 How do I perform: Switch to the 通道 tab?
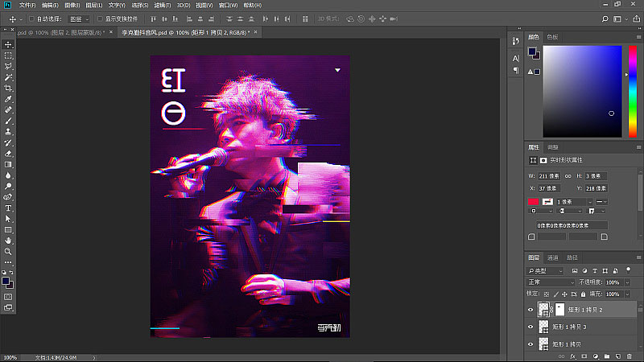(553, 257)
